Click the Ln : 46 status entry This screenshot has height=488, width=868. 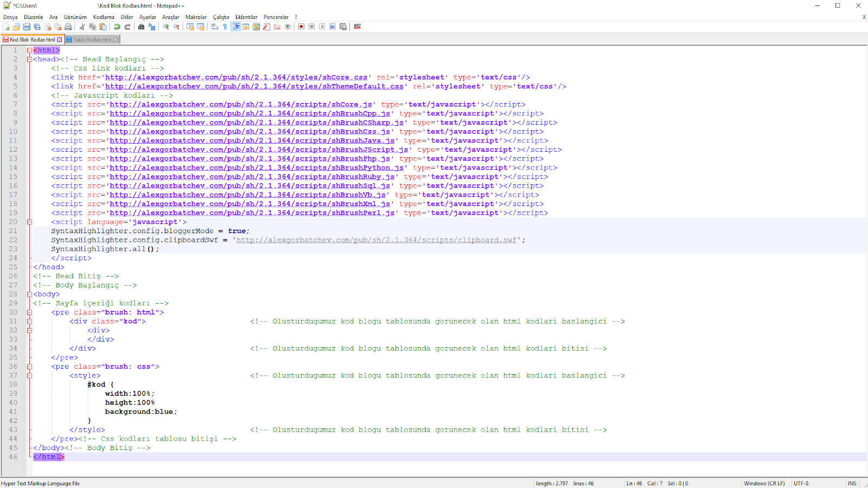click(x=634, y=483)
